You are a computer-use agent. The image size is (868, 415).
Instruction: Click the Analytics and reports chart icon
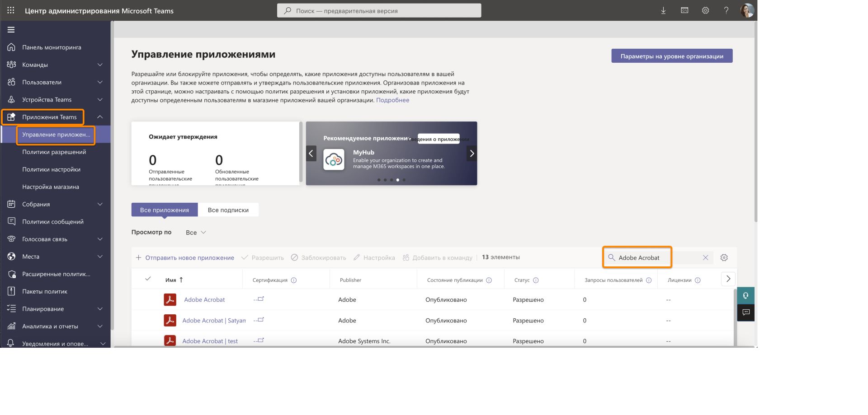pyautogui.click(x=11, y=326)
